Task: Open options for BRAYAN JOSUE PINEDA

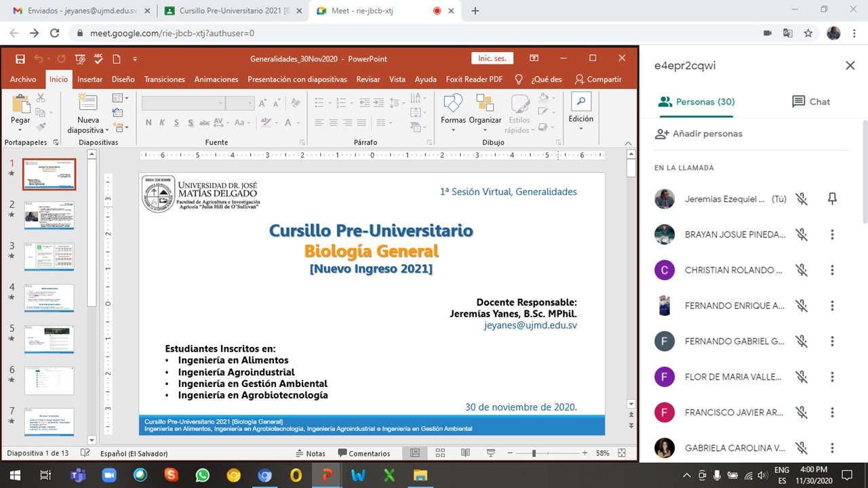Action: (832, 235)
